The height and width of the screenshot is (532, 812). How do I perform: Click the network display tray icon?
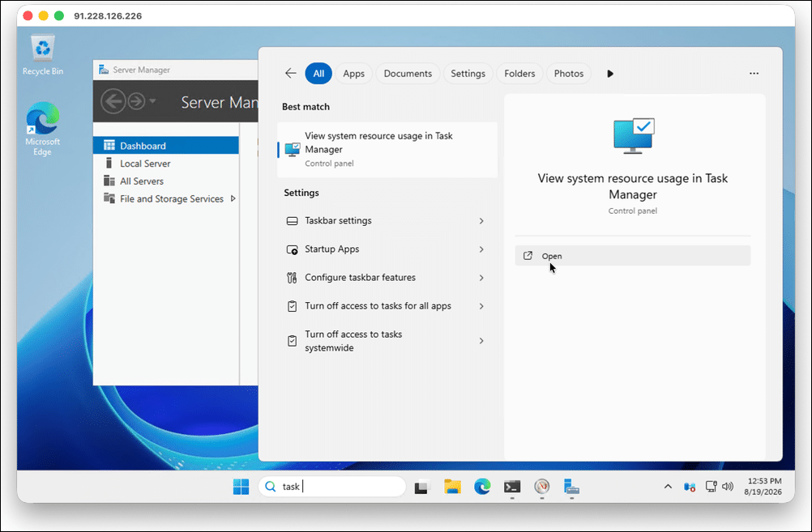click(711, 487)
